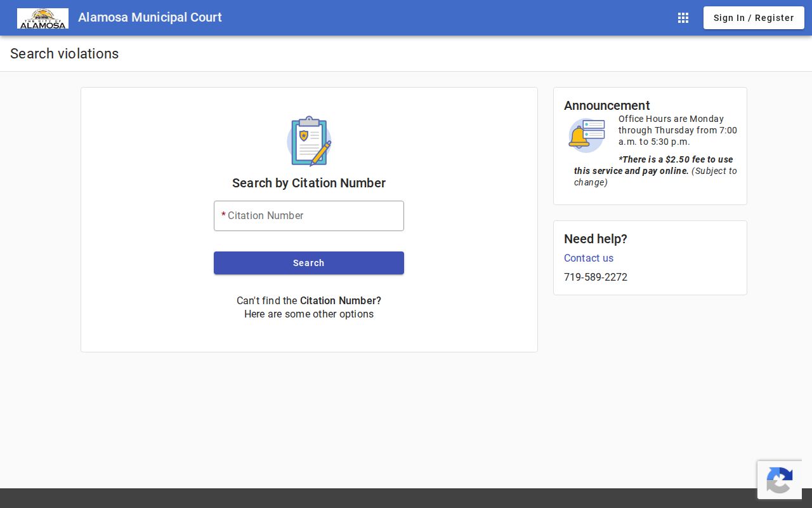
Task: Click the Need help? heading
Action: [596, 239]
